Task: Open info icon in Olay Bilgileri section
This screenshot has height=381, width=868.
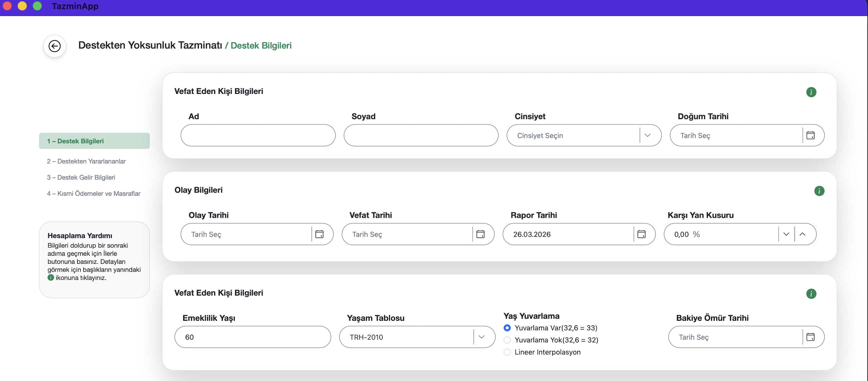Action: tap(819, 191)
